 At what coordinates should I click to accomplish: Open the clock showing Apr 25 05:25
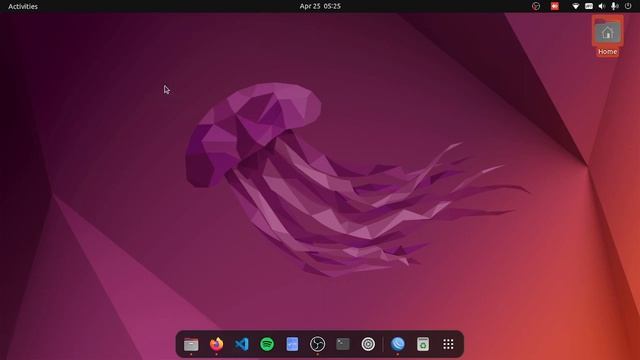[320, 6]
